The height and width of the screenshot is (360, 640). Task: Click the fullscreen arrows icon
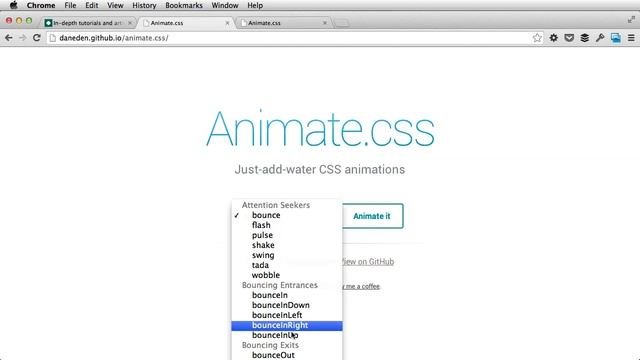click(x=631, y=19)
